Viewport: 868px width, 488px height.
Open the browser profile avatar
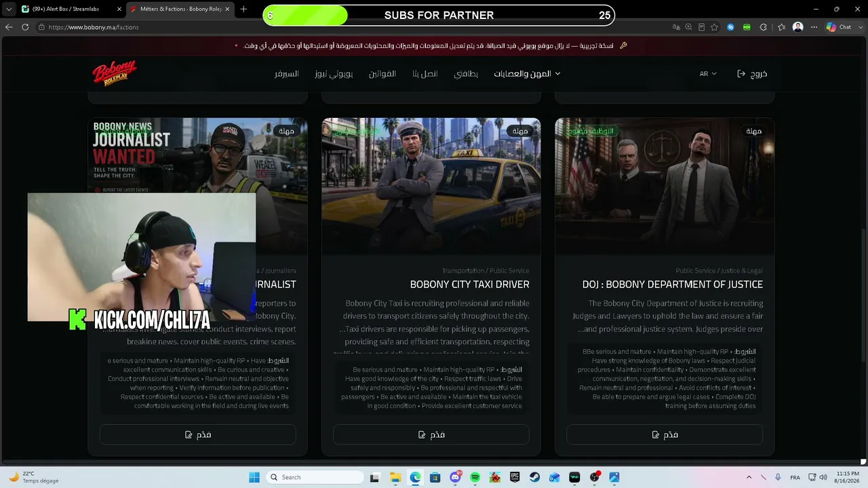tap(798, 27)
